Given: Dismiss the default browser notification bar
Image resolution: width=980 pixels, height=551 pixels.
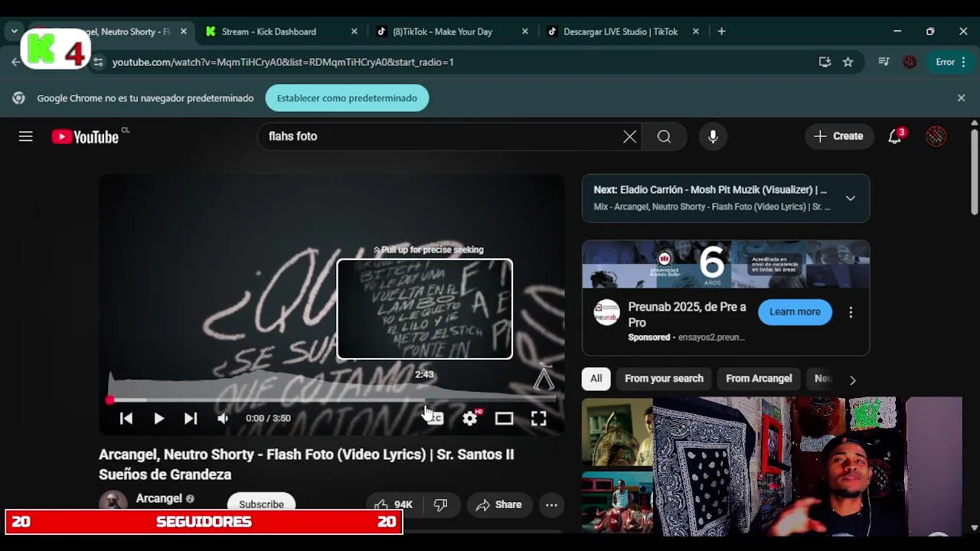Looking at the screenshot, I should (961, 98).
